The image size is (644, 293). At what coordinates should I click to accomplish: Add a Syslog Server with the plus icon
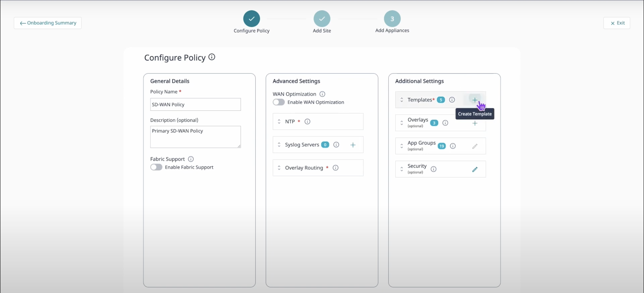(353, 144)
